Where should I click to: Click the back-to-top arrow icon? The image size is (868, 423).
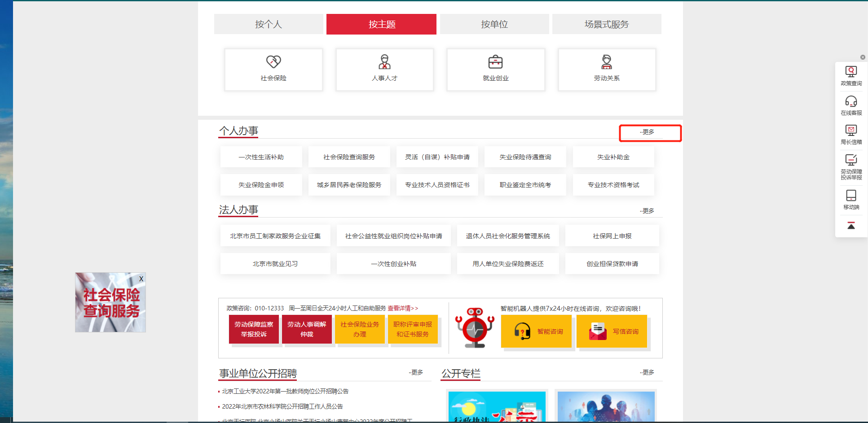pos(851,226)
